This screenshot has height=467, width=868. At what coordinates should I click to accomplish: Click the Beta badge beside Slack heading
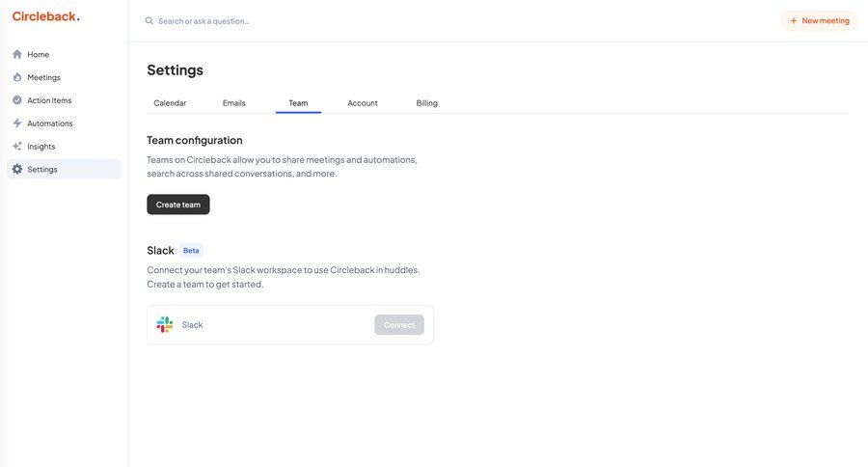191,251
